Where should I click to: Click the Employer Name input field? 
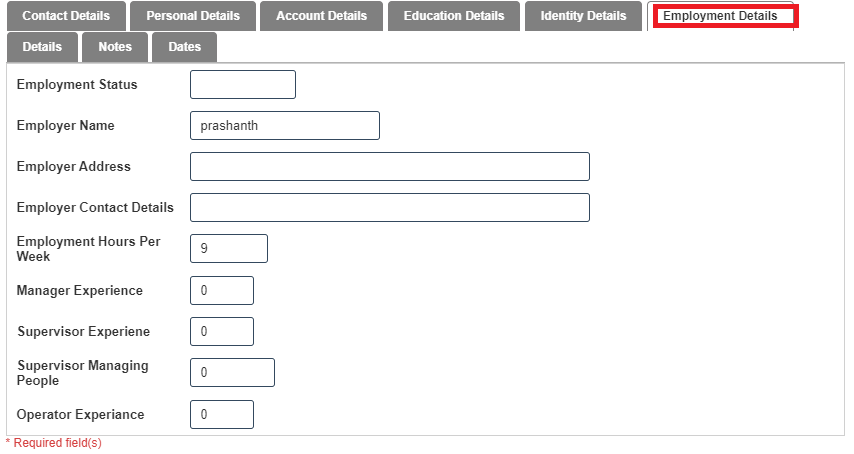point(285,126)
